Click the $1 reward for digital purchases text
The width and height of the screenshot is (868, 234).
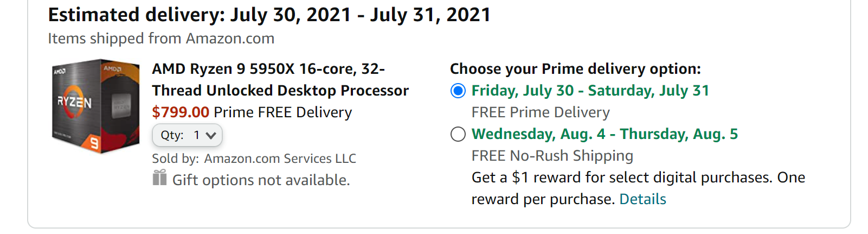click(638, 178)
